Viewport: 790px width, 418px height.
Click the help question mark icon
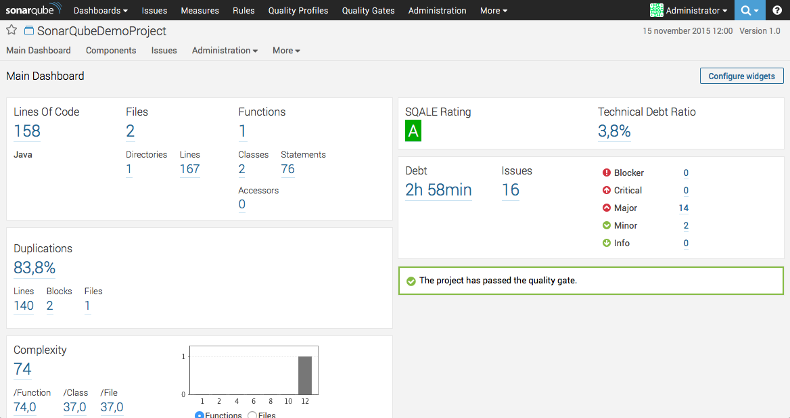[x=777, y=10]
